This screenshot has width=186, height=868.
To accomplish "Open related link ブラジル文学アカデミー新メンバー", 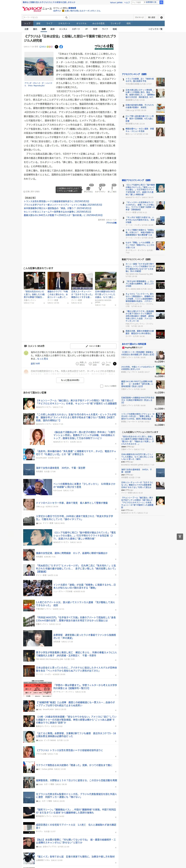I will [x=63, y=205].
